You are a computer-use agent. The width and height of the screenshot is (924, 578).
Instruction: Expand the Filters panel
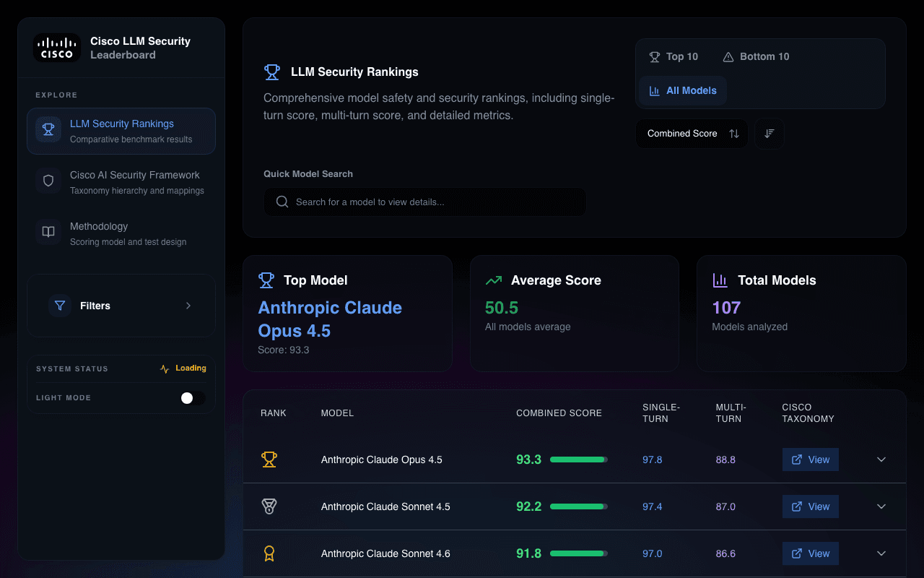pyautogui.click(x=121, y=306)
